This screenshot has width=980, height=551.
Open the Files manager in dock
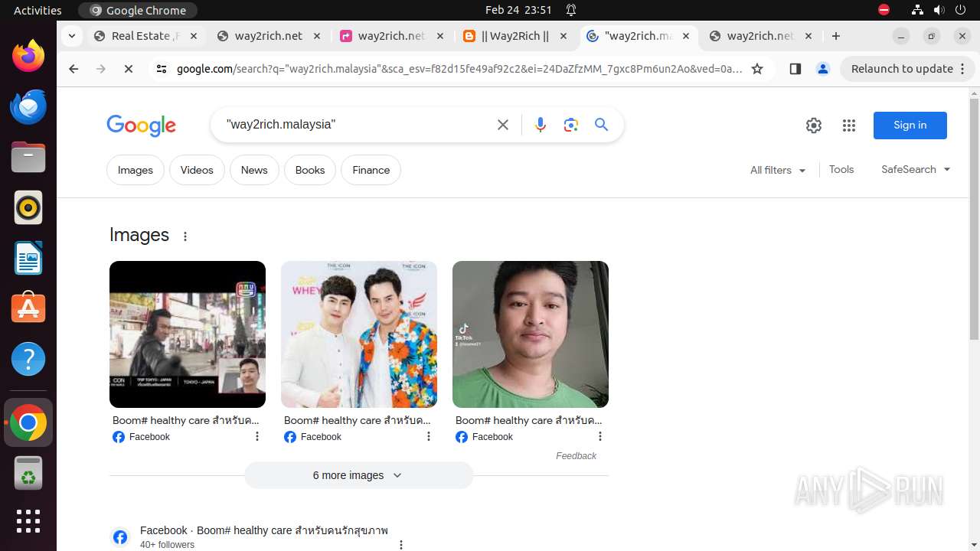(x=28, y=158)
